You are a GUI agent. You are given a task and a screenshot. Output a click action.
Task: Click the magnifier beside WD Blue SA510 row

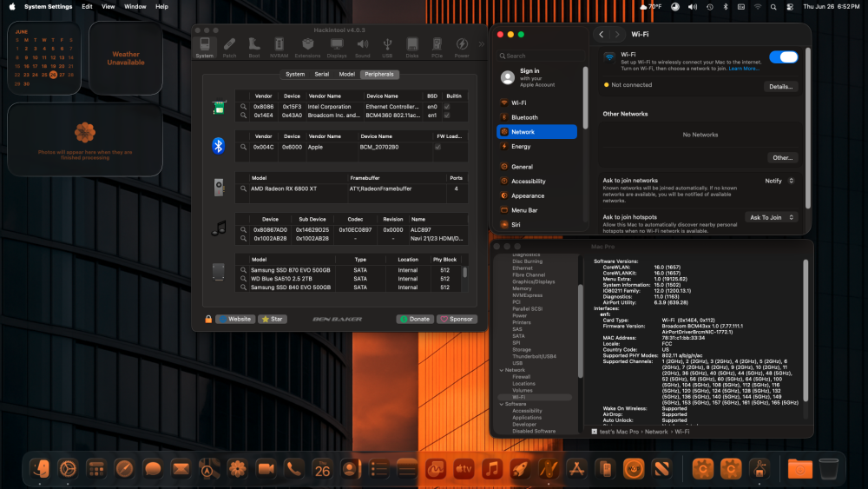pos(243,279)
